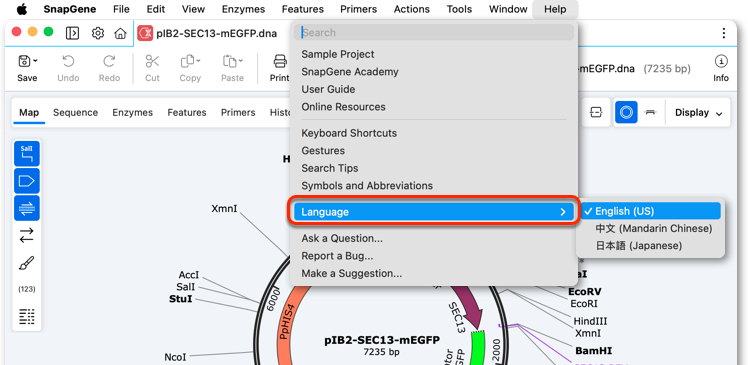Open the SnapGene application menu
Screen dimensions: 748x365
[x=70, y=9]
